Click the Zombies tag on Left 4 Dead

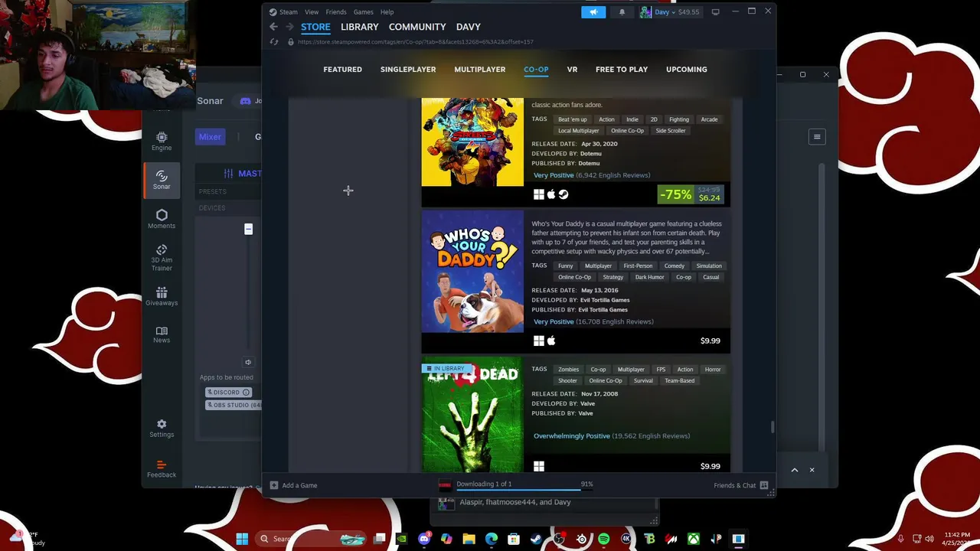[x=568, y=370]
